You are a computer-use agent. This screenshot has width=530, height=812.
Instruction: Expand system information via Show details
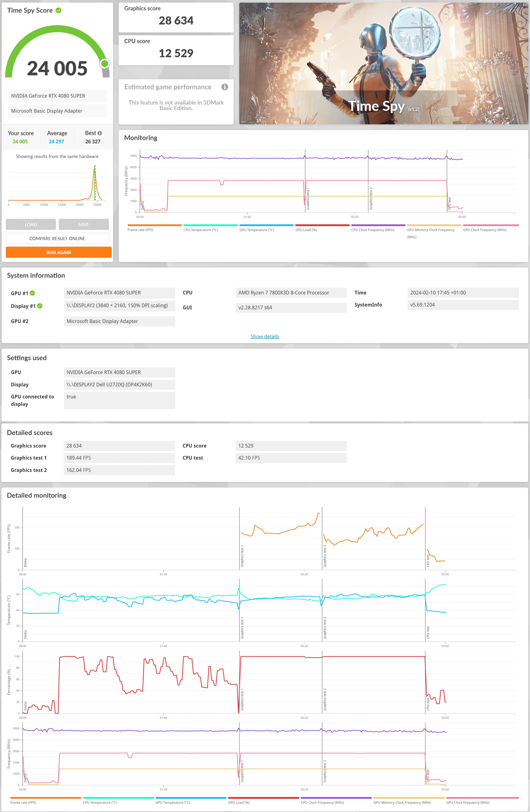click(265, 336)
